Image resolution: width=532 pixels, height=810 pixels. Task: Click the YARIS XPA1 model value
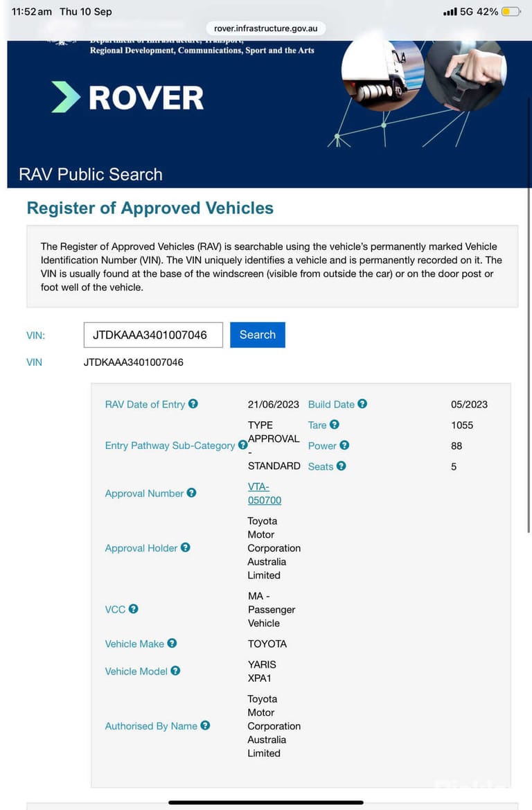pos(262,671)
